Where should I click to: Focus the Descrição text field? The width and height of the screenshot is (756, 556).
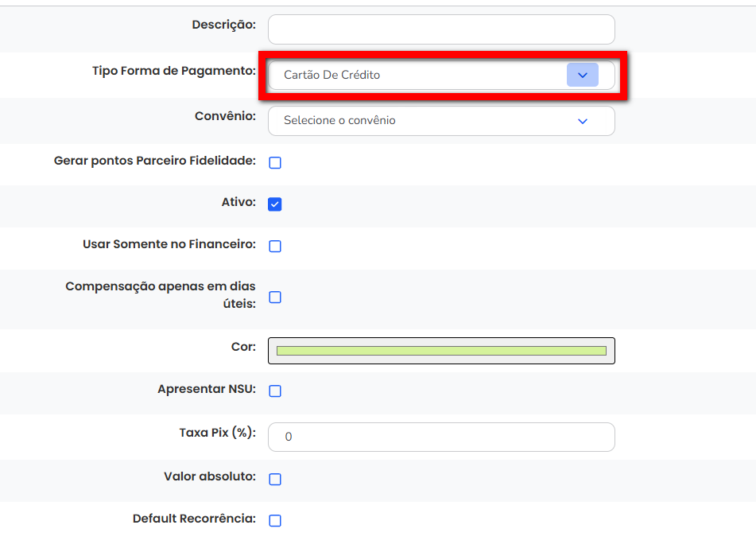[441, 29]
